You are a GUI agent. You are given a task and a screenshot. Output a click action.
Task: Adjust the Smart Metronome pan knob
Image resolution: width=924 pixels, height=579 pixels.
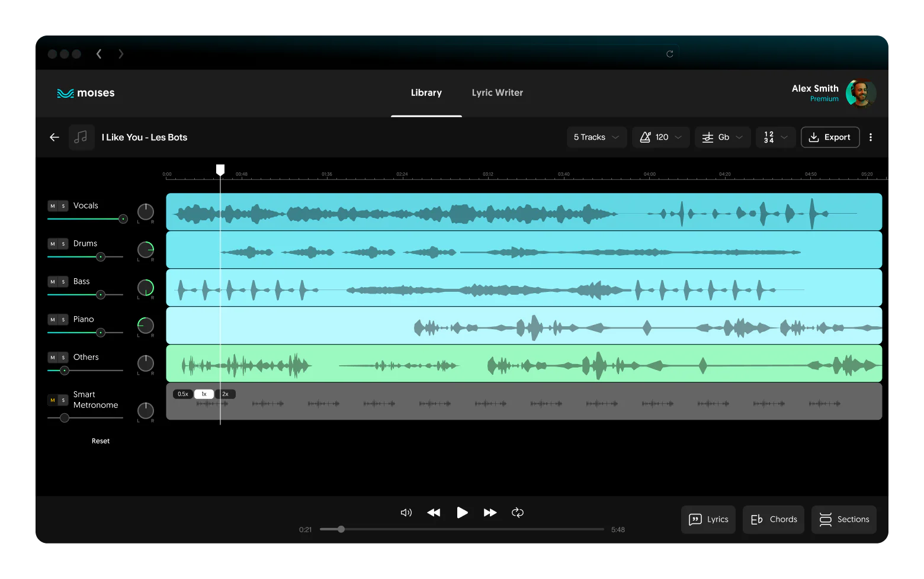(x=146, y=411)
